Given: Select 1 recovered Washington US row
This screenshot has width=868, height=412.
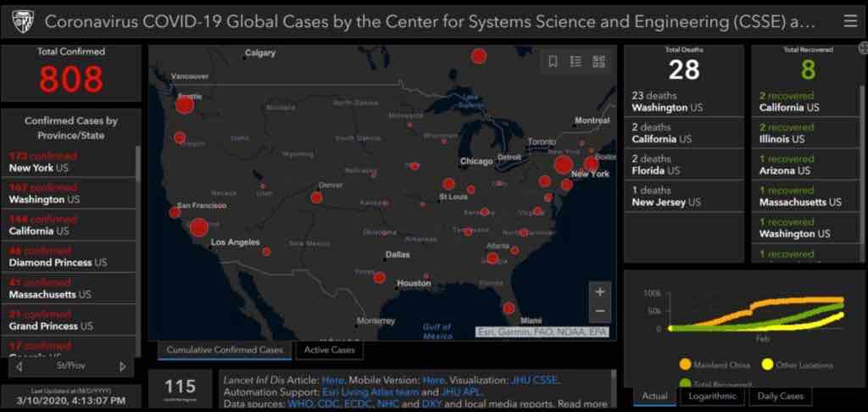Looking at the screenshot, I should pyautogui.click(x=805, y=227).
